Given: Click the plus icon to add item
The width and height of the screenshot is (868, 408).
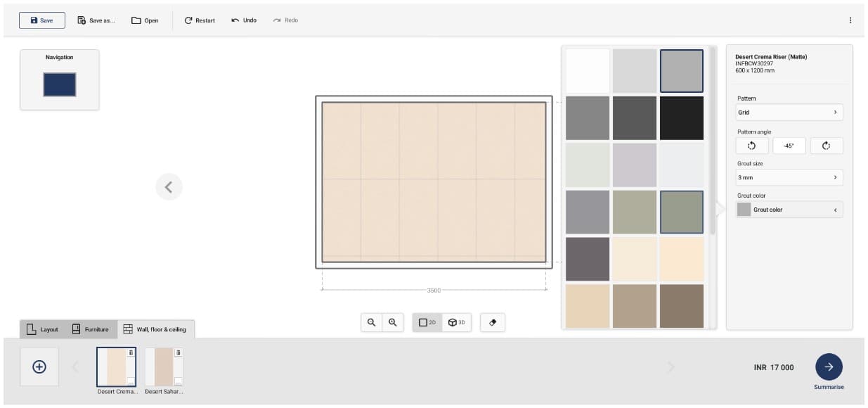Looking at the screenshot, I should [39, 366].
